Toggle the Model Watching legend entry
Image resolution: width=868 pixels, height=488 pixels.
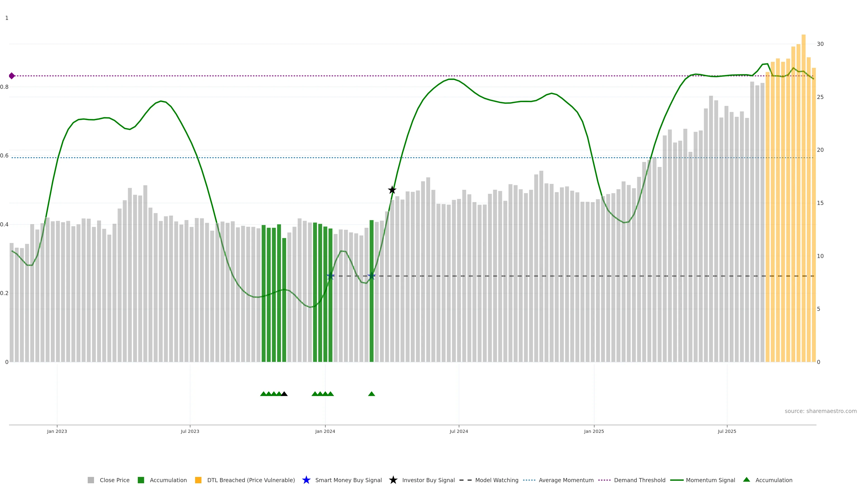click(x=496, y=480)
